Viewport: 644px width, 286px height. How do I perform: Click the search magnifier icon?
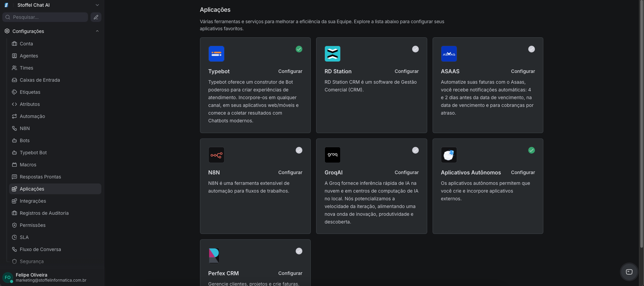pyautogui.click(x=8, y=17)
